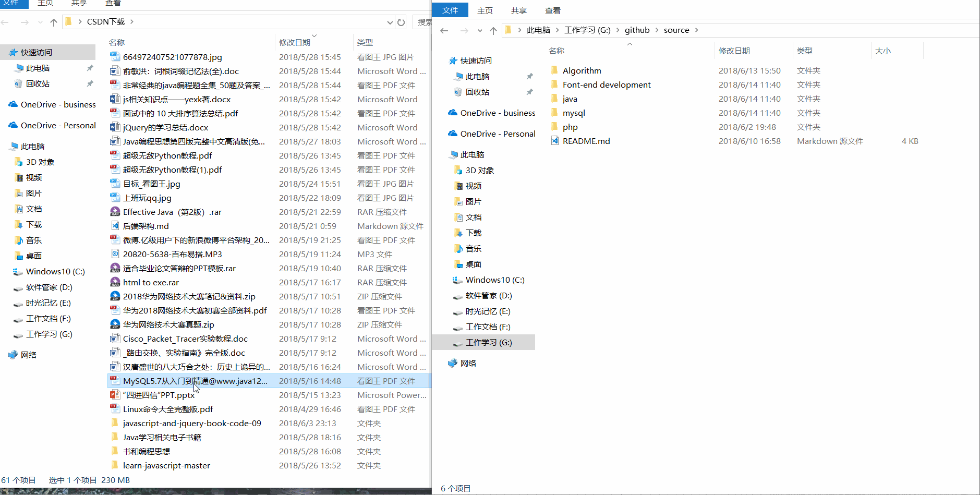The image size is (980, 495).
Task: Select 20820-5638-百布易搭.MP3 audio icon
Action: [115, 254]
